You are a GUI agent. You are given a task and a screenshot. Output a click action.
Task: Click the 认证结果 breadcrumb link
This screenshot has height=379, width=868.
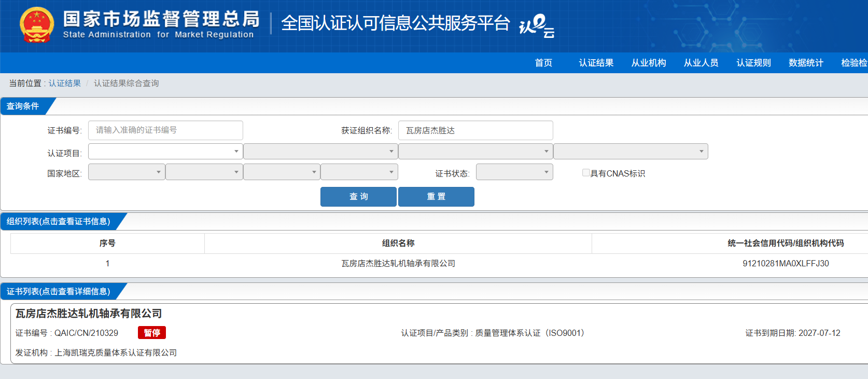pyautogui.click(x=65, y=83)
